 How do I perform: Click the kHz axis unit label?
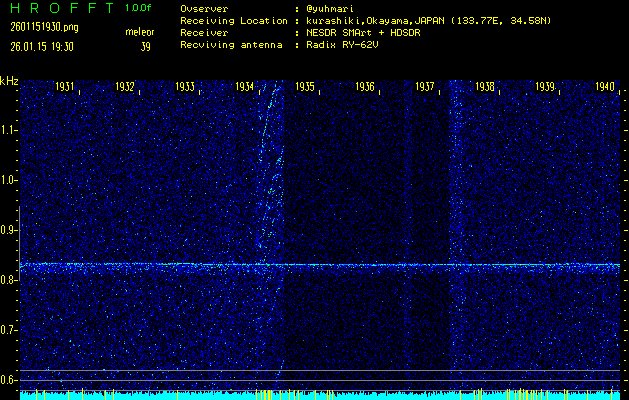pos(9,81)
